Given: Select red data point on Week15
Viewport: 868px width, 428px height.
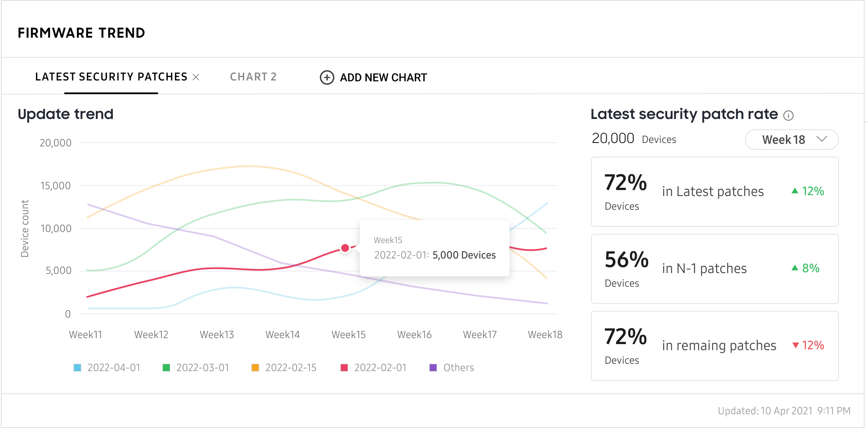Looking at the screenshot, I should [345, 248].
